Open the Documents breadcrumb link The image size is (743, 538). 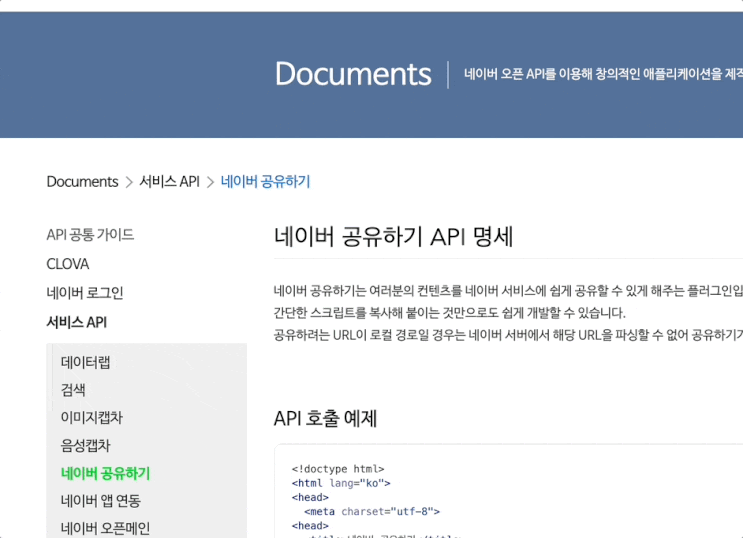pos(82,182)
